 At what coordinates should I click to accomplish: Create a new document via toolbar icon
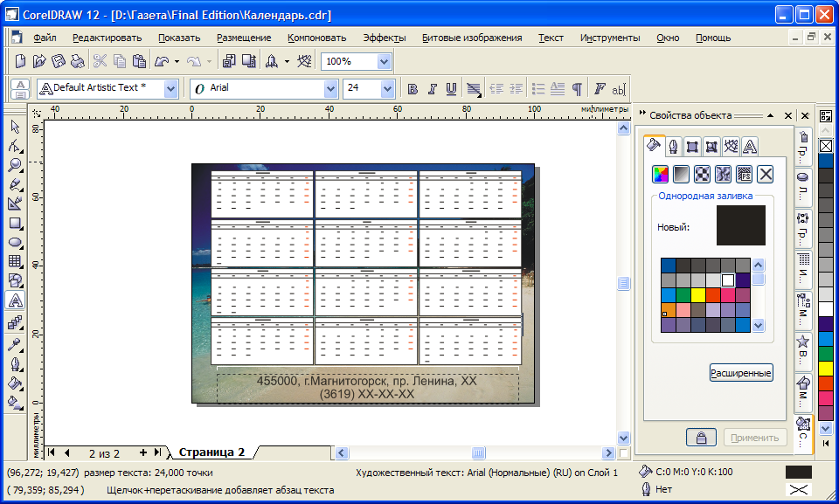coord(20,61)
